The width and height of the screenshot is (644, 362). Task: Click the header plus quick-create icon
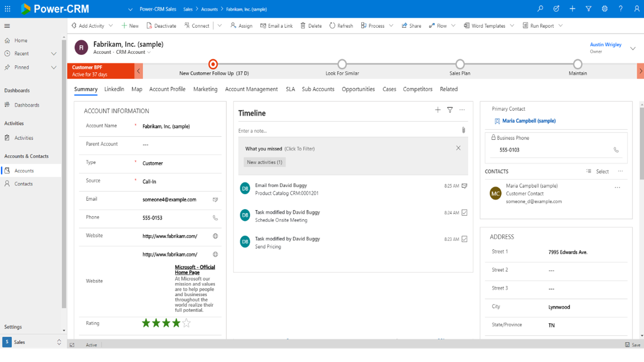pyautogui.click(x=573, y=9)
